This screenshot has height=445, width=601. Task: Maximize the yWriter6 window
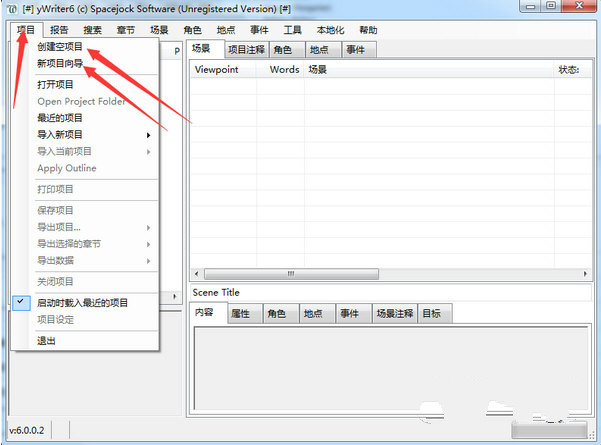coord(551,6)
